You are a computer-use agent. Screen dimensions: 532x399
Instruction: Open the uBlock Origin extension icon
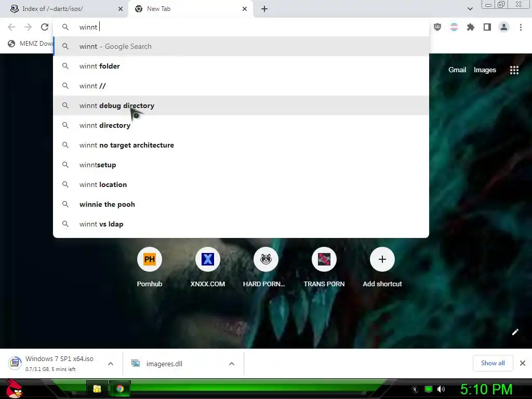pos(437,27)
